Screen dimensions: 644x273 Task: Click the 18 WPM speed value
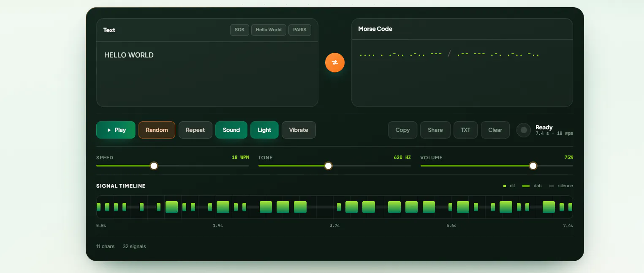pyautogui.click(x=240, y=157)
